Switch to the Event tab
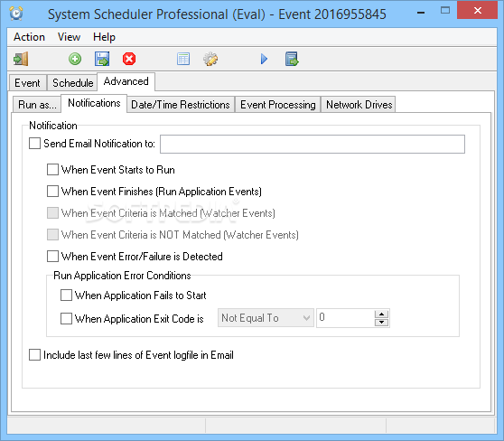504x441 pixels. tap(27, 82)
